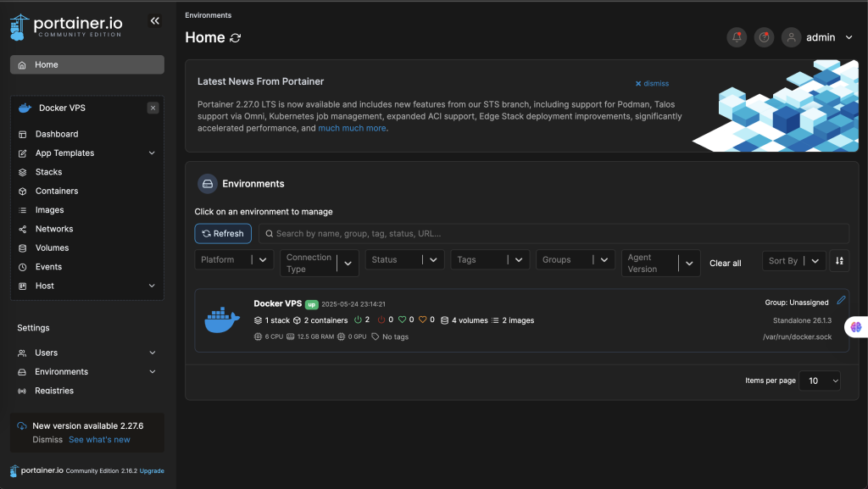
Task: Open the Sort By dropdown
Action: 793,261
